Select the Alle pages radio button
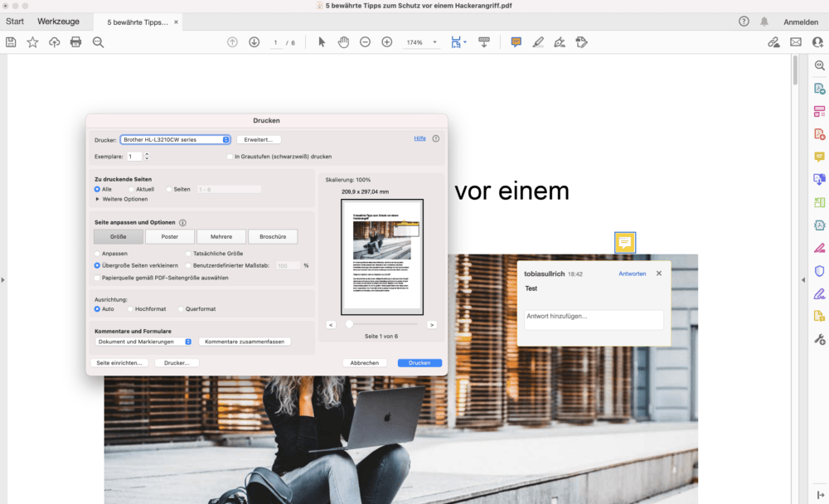This screenshot has height=504, width=829. [97, 189]
